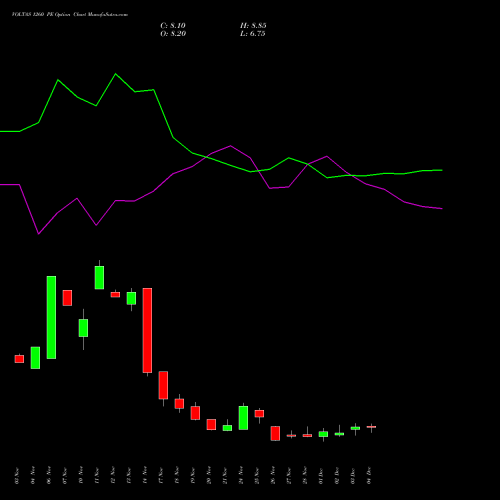Click the green indicator line's highest peak
The image size is (500, 500).
[115, 74]
